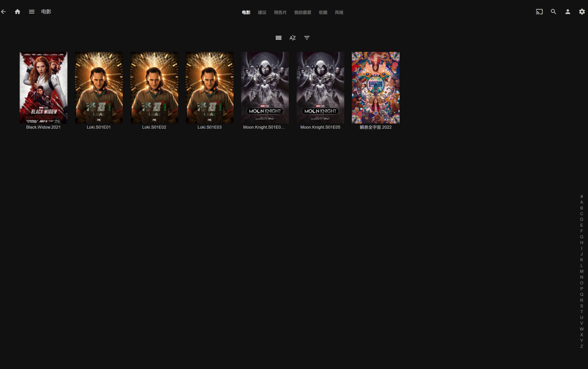Open the Loki S01E03 poster
Viewport: 588px width, 369px height.
(209, 88)
